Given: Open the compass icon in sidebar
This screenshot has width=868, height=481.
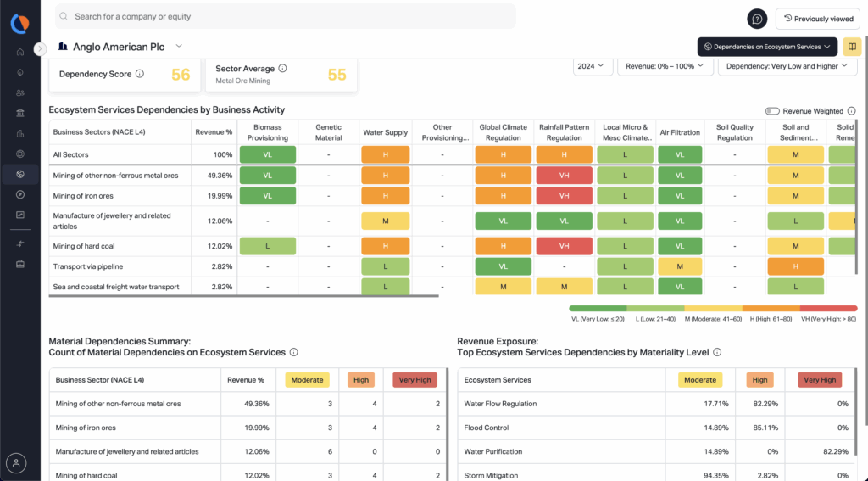Looking at the screenshot, I should point(19,194).
